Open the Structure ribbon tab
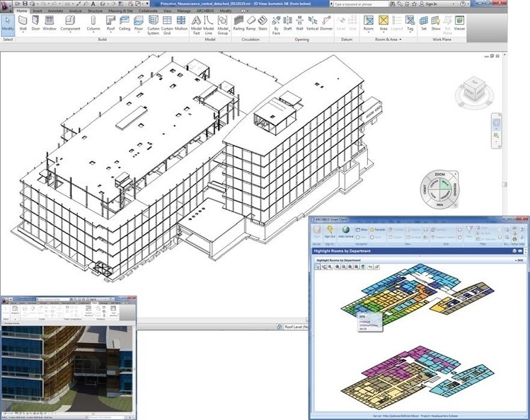Screen dimensions: 530x420 click(95, 11)
